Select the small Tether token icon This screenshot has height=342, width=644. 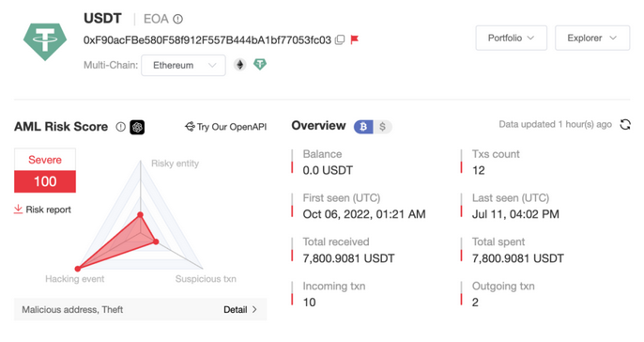point(259,64)
